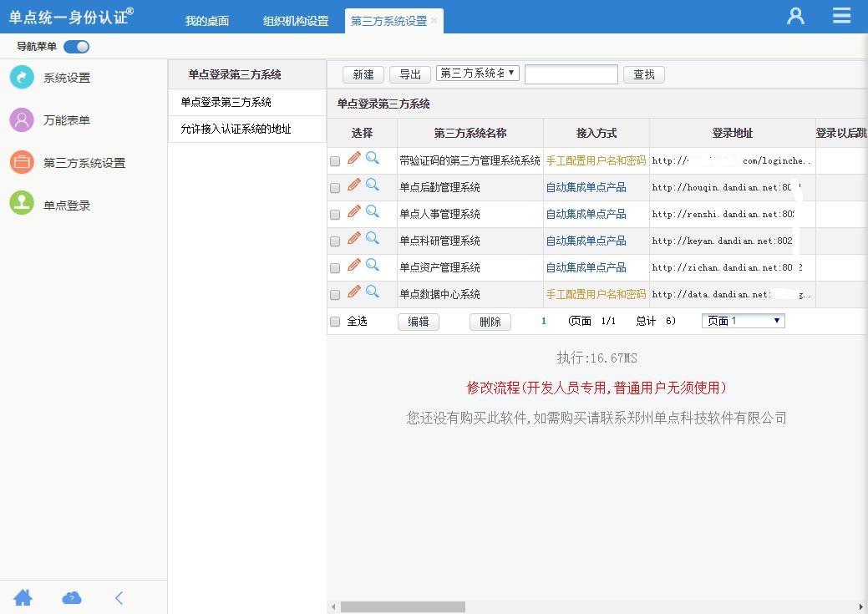The height and width of the screenshot is (614, 868).
Task: Edit pencil icon for 单点数据中心系统
Action: (354, 292)
